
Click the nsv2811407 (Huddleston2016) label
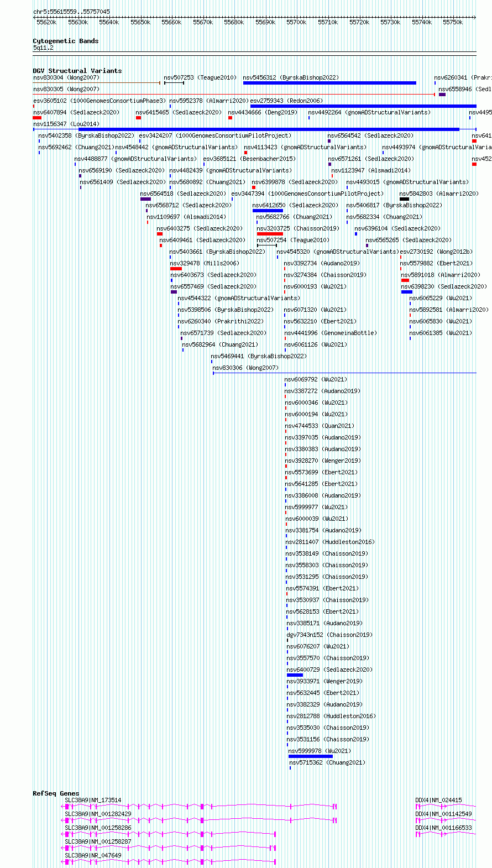330,542
